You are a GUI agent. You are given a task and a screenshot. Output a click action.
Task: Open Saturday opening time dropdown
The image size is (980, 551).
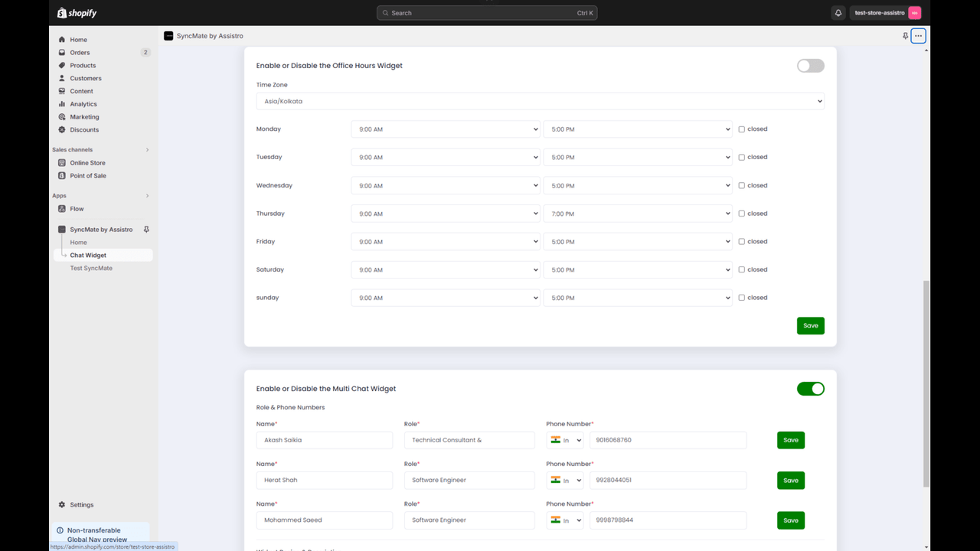coord(446,269)
